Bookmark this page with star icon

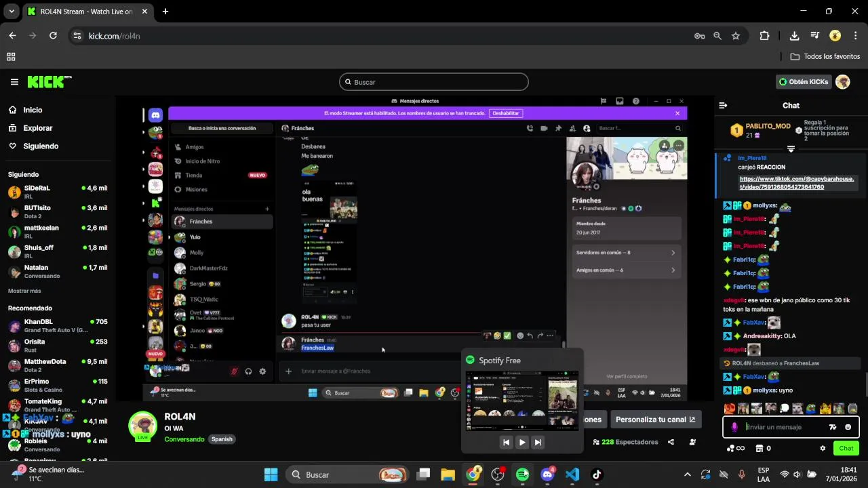736,36
